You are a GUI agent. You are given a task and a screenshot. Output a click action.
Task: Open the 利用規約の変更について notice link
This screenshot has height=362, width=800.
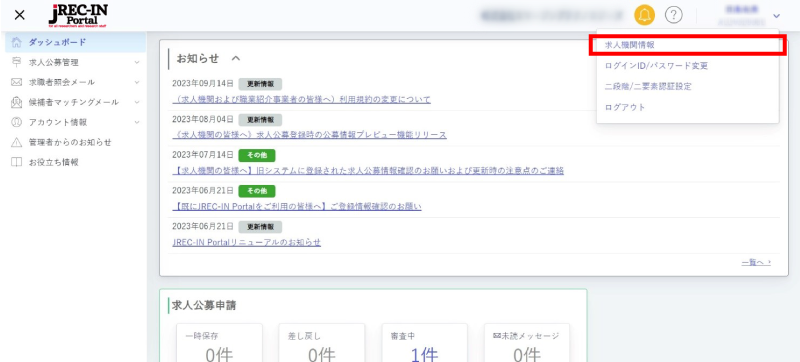tap(302, 99)
